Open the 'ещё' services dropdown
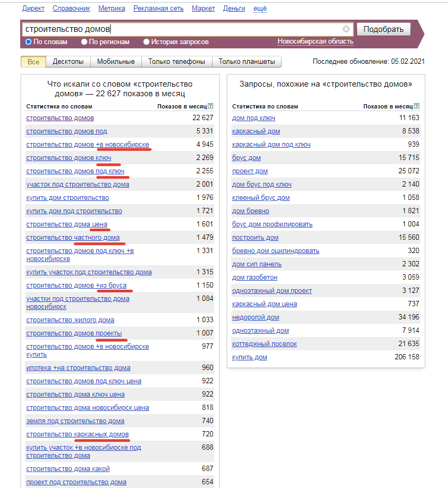The width and height of the screenshot is (448, 488). click(260, 9)
